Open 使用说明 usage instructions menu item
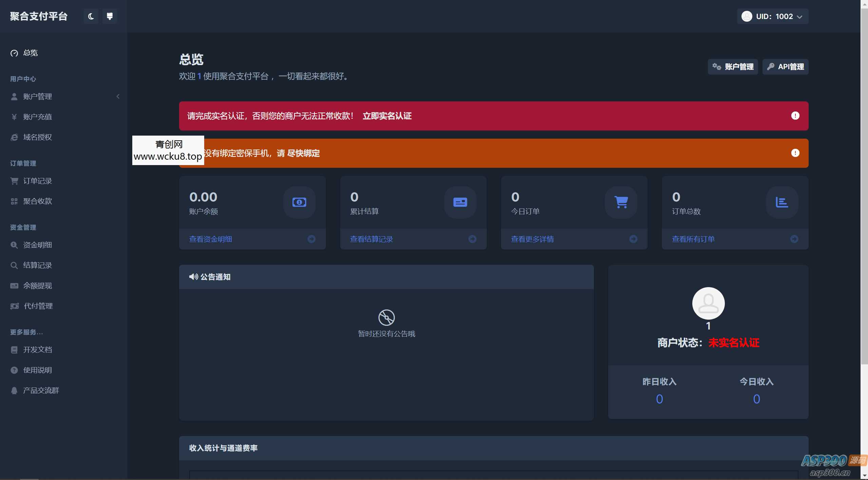The image size is (868, 480). click(x=37, y=370)
